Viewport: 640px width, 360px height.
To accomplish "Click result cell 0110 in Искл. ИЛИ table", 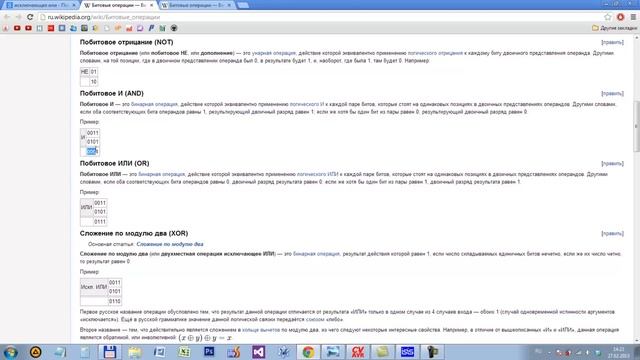I will (115, 301).
